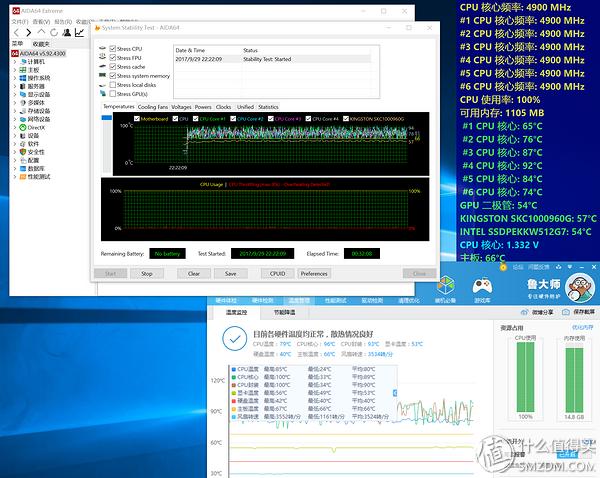Open the Ludashi title bar menu arrow
This screenshot has height=478, width=600.
570,267
